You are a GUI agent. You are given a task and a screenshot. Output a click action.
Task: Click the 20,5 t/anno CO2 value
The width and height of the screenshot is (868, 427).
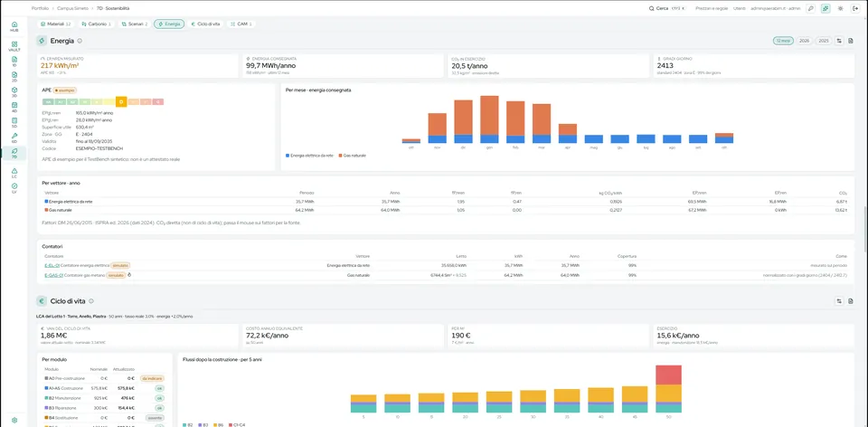point(468,65)
